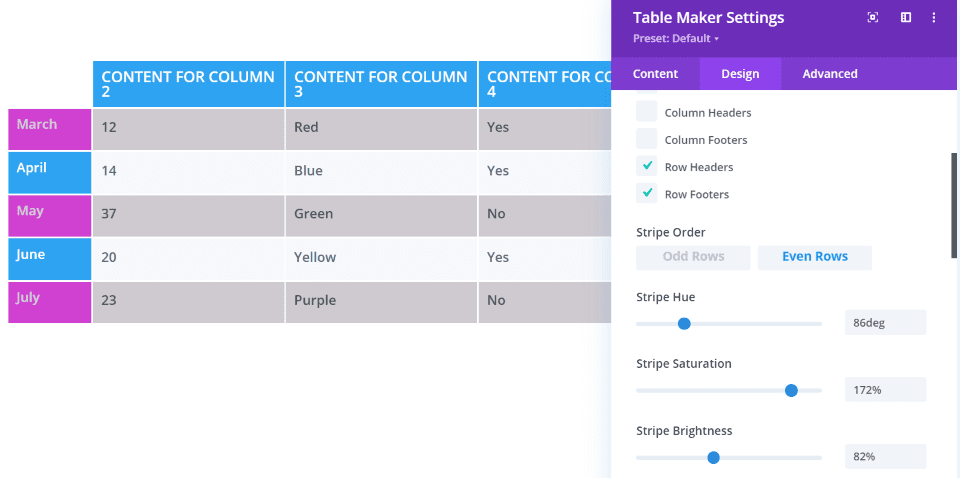Switch to the Content tab
The height and width of the screenshot is (478, 960).
point(656,74)
